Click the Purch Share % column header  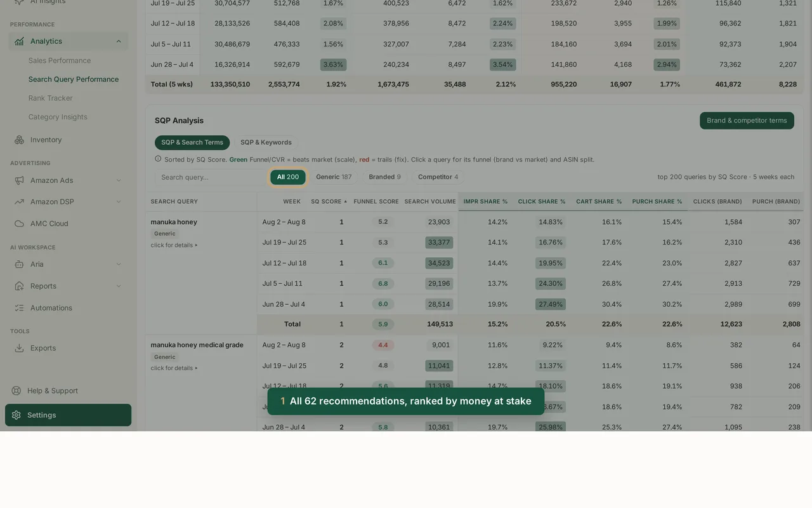click(x=657, y=201)
